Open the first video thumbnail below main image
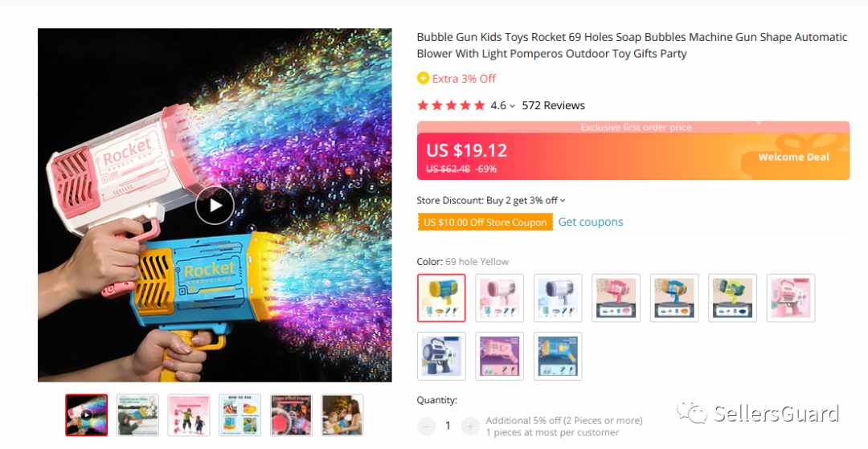 [x=86, y=414]
